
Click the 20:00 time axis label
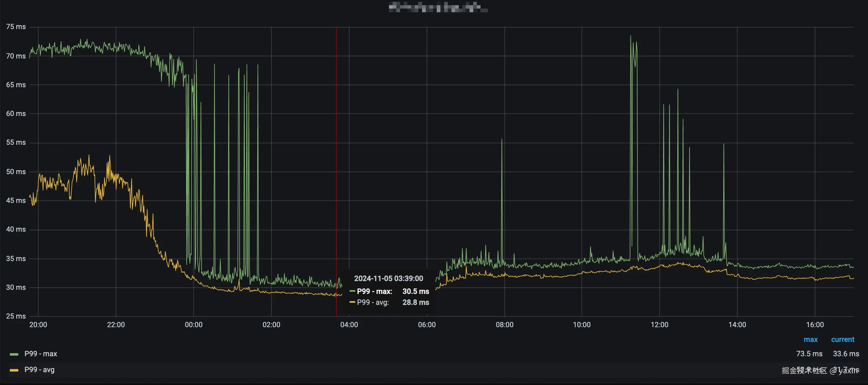click(x=38, y=325)
